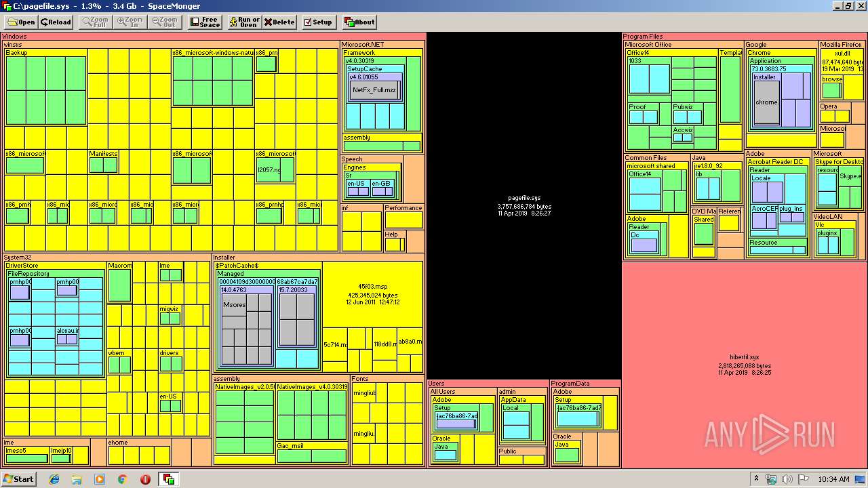Select the 45f03.msp file block
This screenshot has height=488, width=868.
pyautogui.click(x=372, y=294)
